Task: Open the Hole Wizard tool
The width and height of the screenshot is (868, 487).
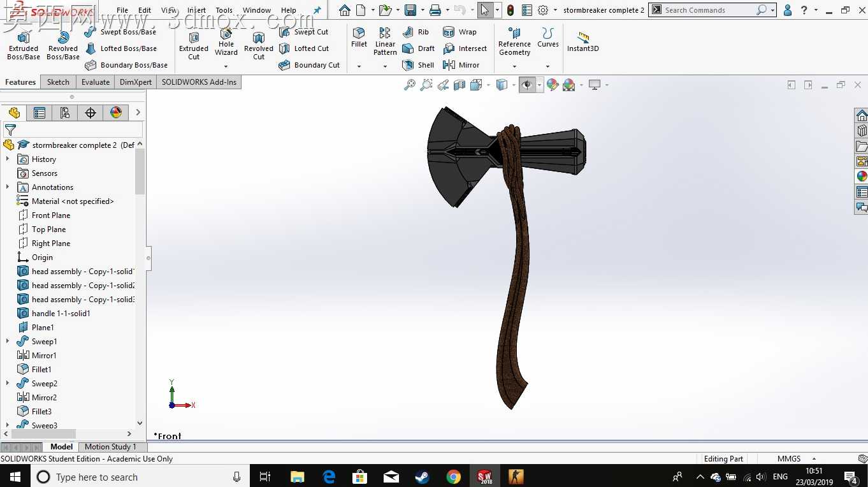Action: pos(226,42)
